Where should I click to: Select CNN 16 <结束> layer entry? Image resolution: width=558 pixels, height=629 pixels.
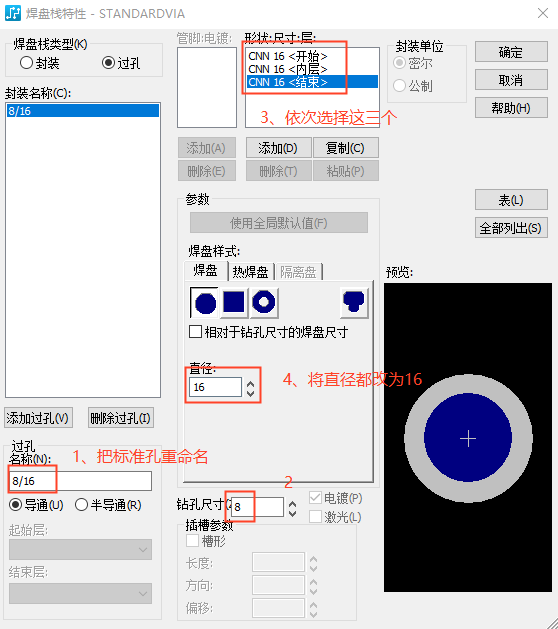312,82
